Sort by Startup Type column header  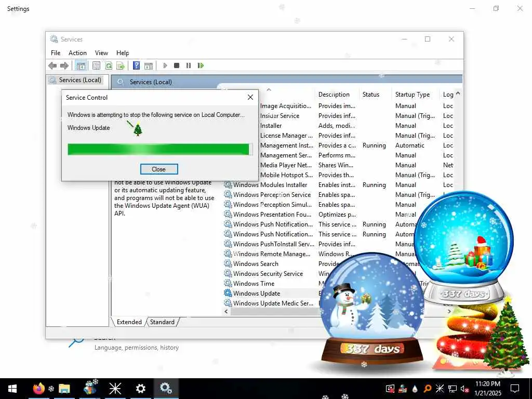tap(412, 95)
